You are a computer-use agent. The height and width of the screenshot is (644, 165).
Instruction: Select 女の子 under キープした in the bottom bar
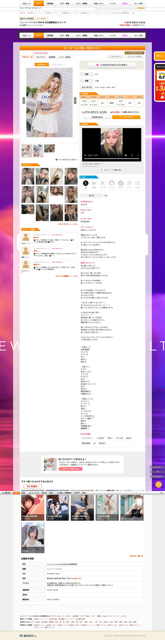pos(44,493)
